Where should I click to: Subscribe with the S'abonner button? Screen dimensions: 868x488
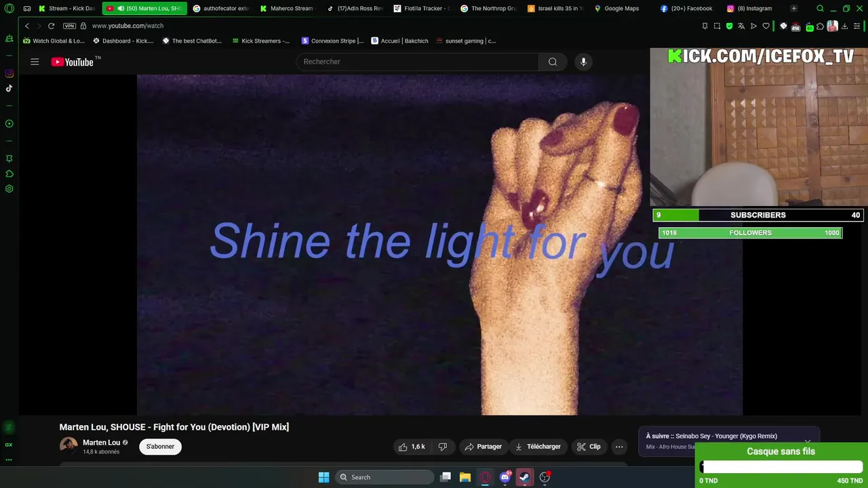(160, 447)
